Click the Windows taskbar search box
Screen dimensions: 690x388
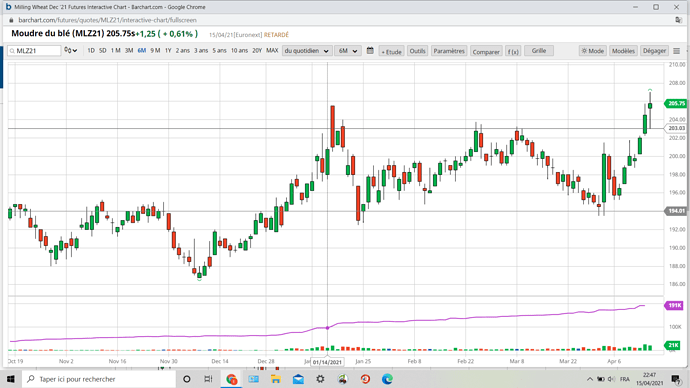(x=99, y=379)
